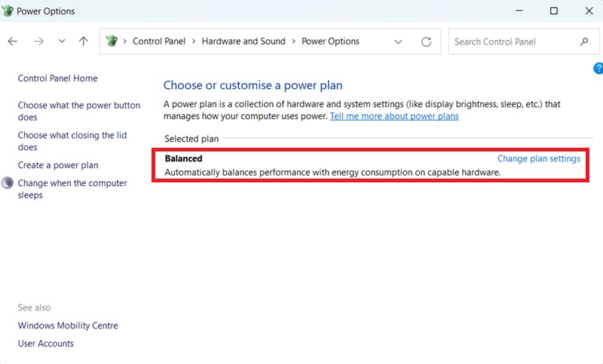The image size is (603, 364).
Task: Close the Power Options window
Action: point(589,11)
